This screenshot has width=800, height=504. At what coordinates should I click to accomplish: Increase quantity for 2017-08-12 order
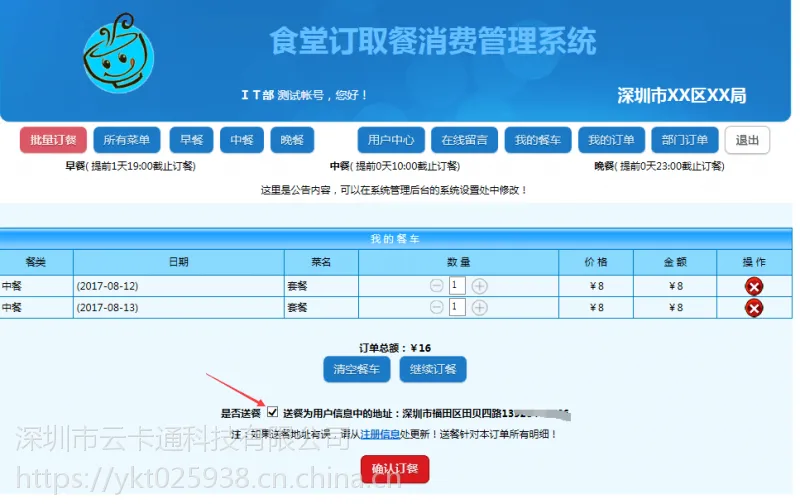(x=479, y=286)
